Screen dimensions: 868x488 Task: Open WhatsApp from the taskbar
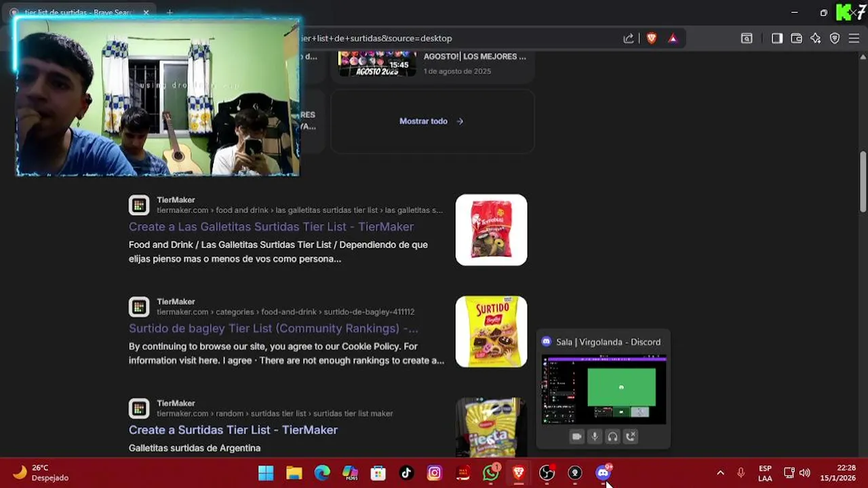click(491, 473)
